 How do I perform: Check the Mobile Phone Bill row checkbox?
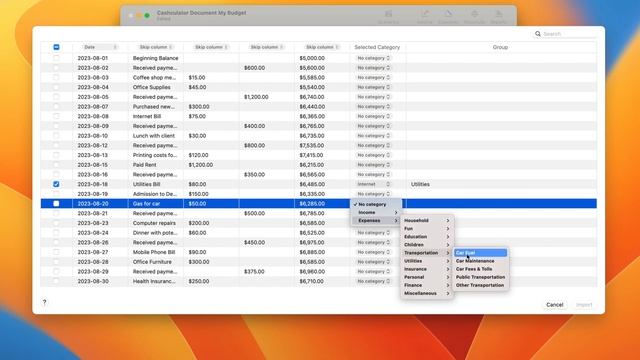[56, 252]
